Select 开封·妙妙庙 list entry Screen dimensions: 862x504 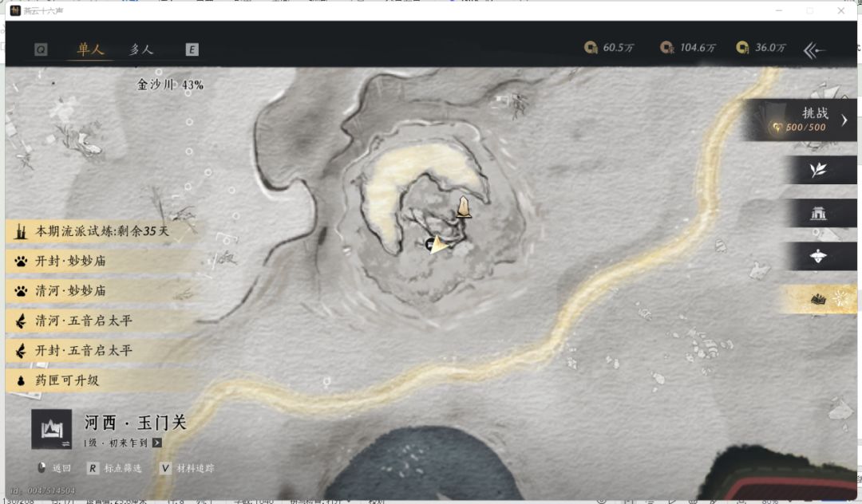tap(103, 262)
